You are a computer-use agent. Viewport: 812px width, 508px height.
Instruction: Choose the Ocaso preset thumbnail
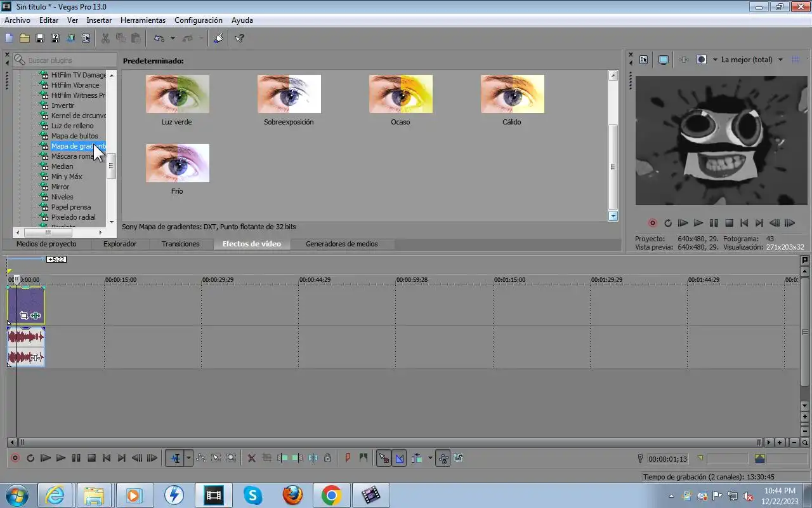point(400,94)
